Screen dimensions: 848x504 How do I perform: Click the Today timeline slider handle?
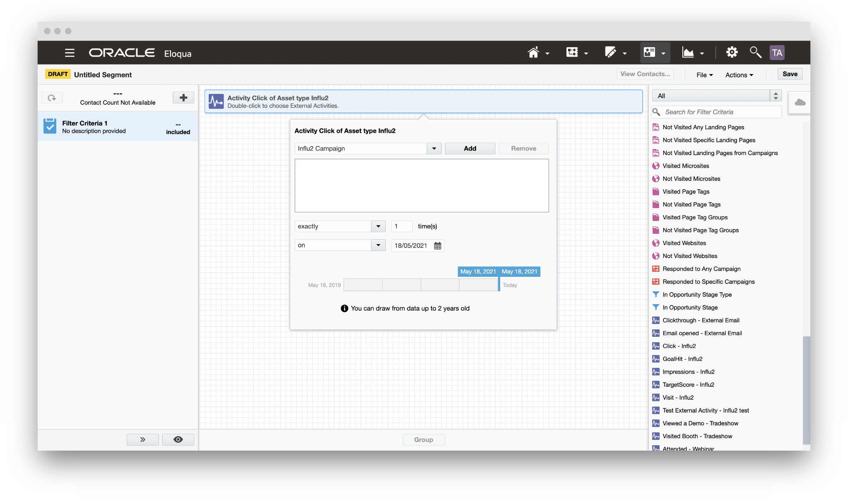(499, 285)
